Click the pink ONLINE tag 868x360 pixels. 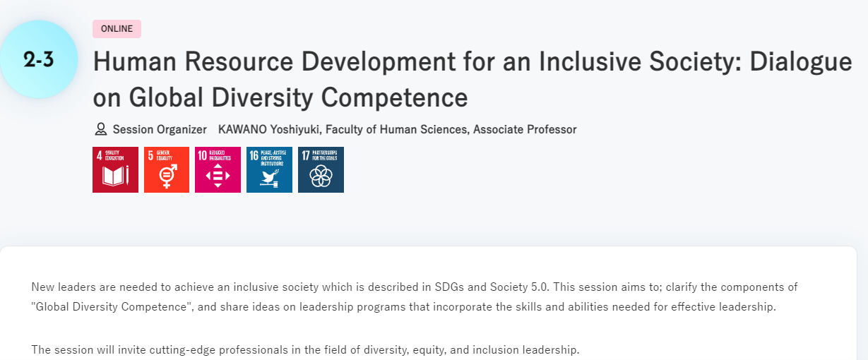click(x=117, y=29)
